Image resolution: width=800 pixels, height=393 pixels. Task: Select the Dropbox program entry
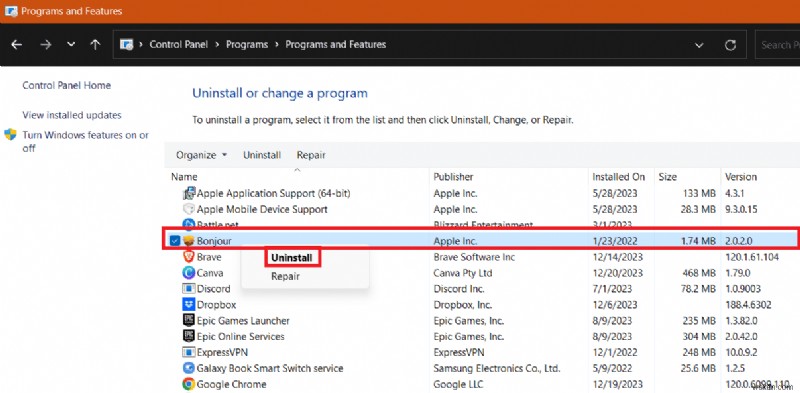pos(217,305)
